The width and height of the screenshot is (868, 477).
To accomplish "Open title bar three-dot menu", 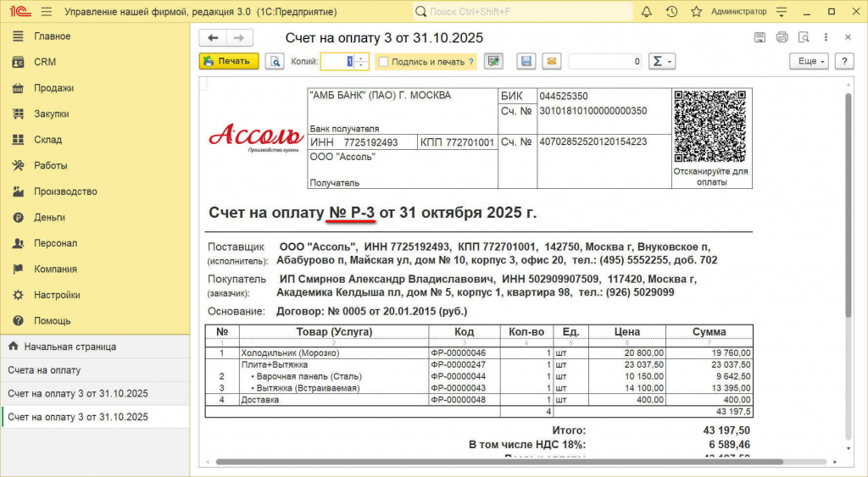I will pyautogui.click(x=826, y=37).
